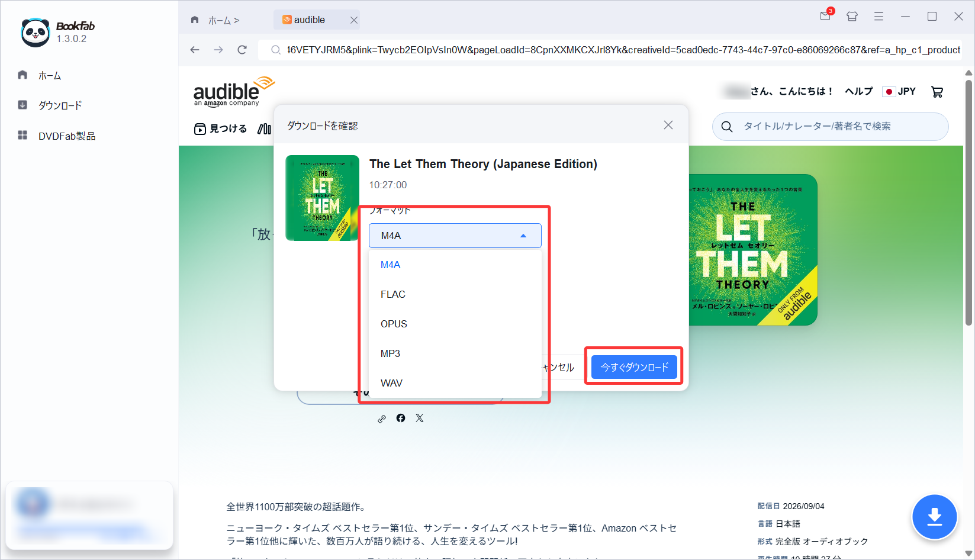975x560 pixels.
Task: Click the floating blue download button
Action: (934, 517)
